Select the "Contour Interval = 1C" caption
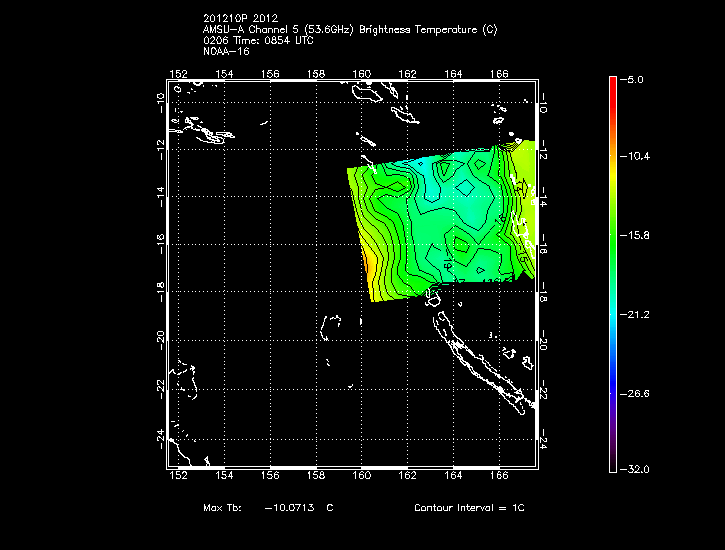 tap(469, 507)
